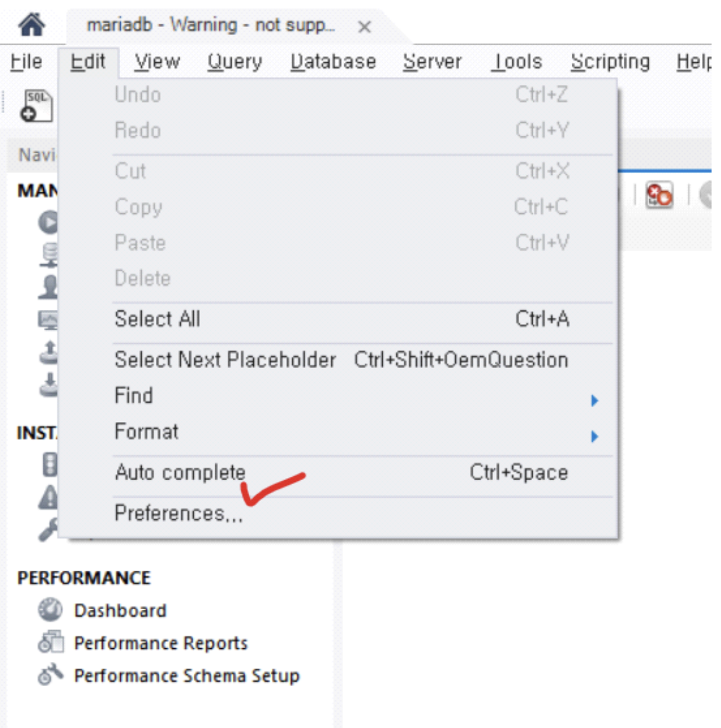
Task: Open the Dashboard performance icon
Action: click(x=50, y=610)
